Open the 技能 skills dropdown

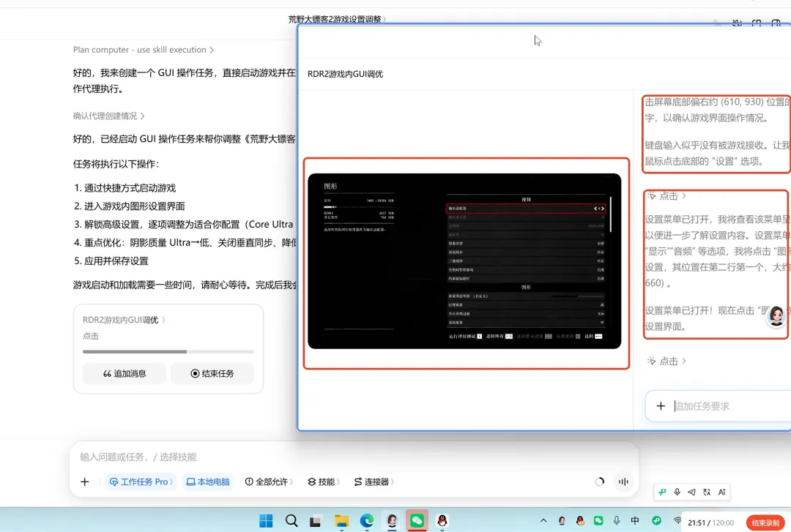[323, 482]
